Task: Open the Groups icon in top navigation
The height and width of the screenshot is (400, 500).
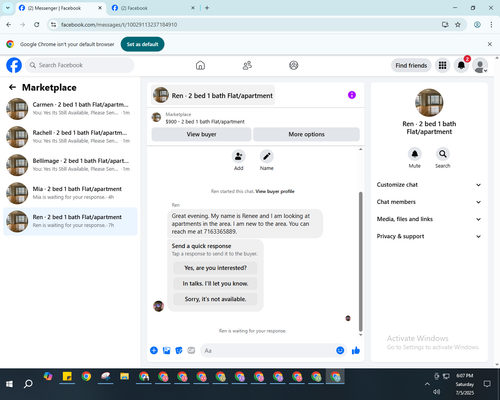Action: [x=294, y=65]
